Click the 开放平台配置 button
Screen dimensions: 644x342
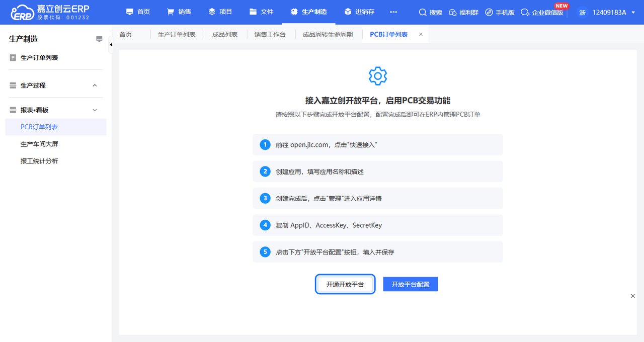(411, 284)
